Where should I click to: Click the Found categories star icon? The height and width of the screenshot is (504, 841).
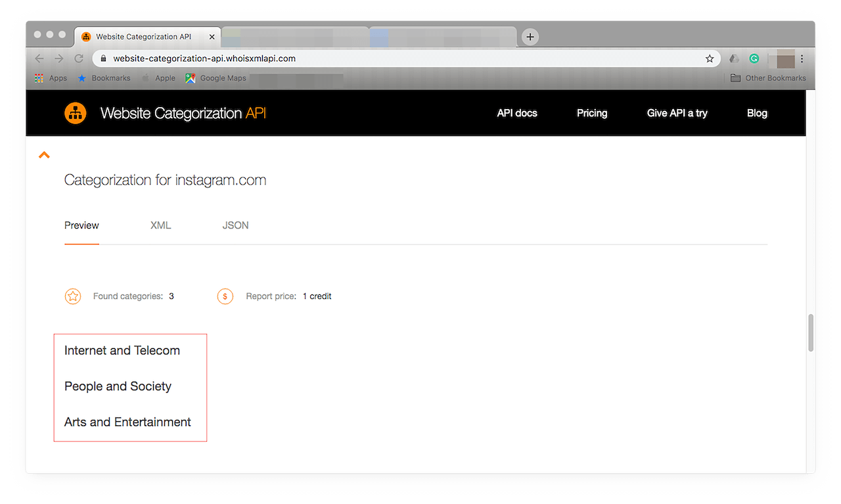(73, 296)
